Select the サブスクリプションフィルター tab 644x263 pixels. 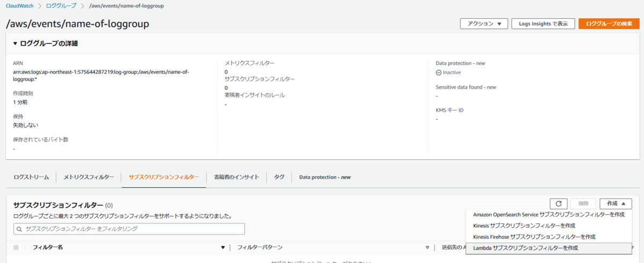(164, 177)
